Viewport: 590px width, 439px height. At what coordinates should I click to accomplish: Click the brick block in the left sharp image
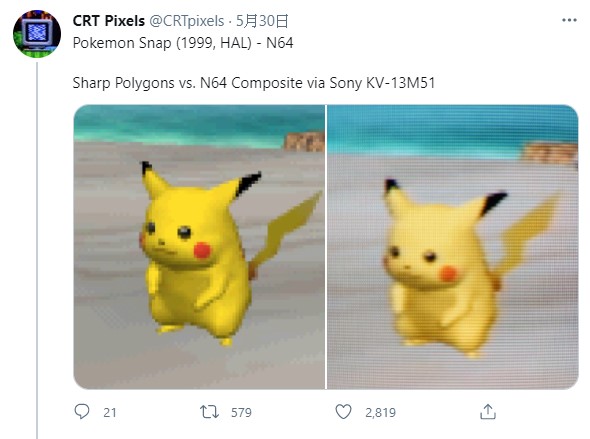(304, 141)
